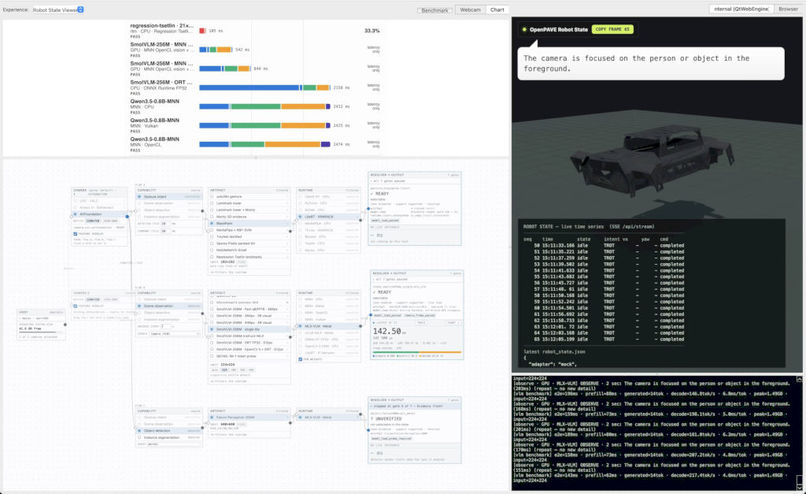Click the input port of the 142.50 ms resolver node

coord(371,316)
